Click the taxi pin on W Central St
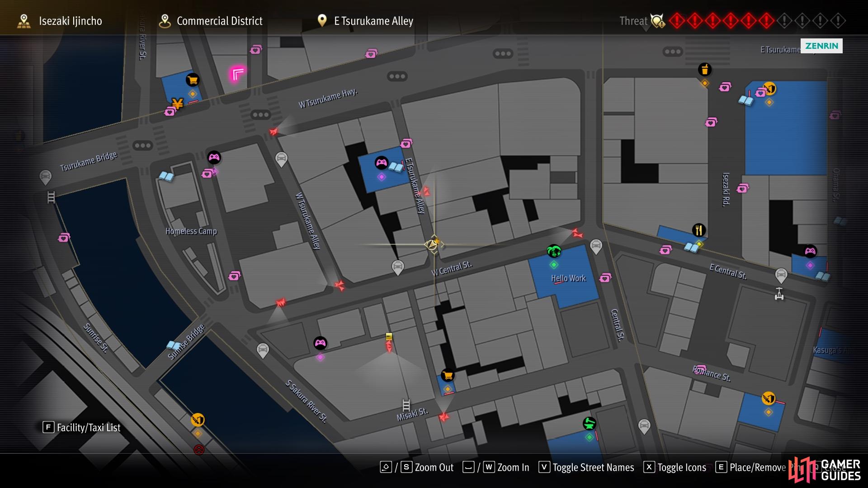868x488 pixels. (x=398, y=267)
